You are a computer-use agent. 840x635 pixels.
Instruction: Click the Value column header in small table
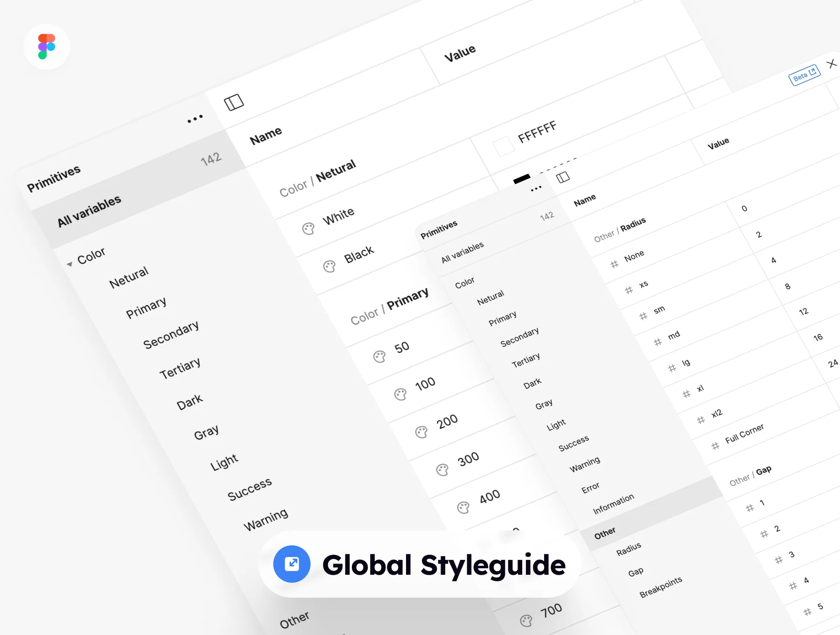[718, 143]
